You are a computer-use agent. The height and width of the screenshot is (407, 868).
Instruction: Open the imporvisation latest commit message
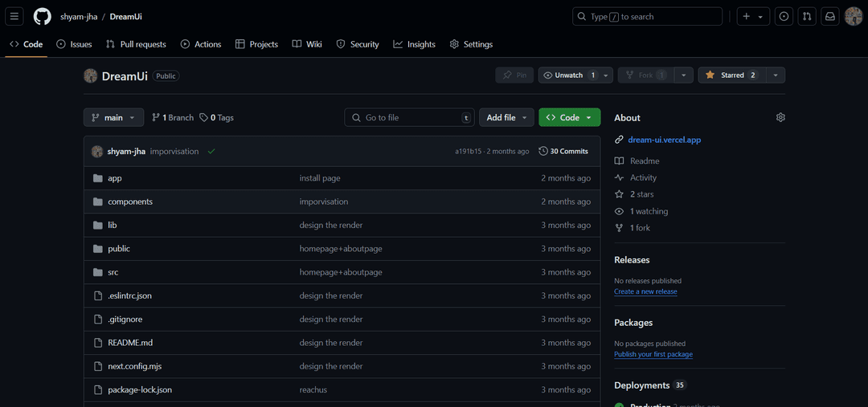(174, 151)
